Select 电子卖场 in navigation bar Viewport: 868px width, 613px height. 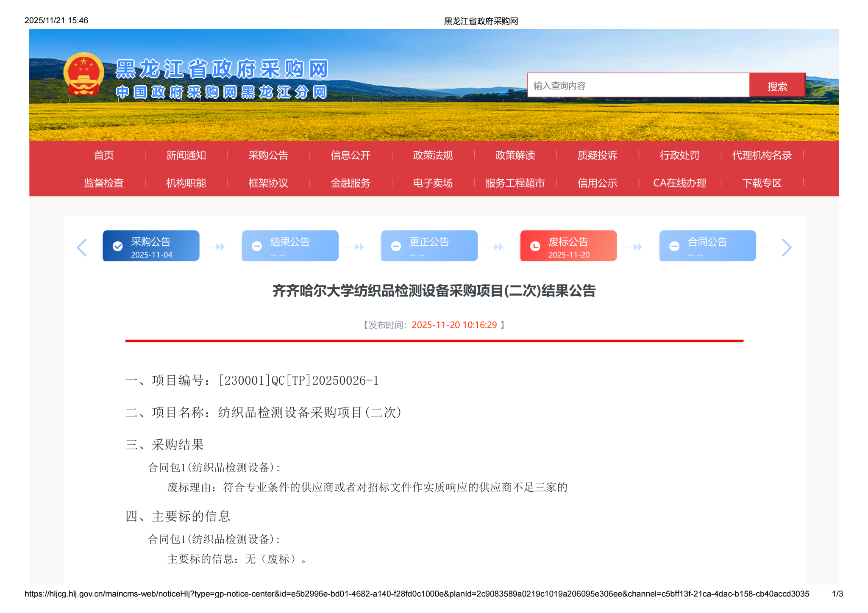pos(433,183)
